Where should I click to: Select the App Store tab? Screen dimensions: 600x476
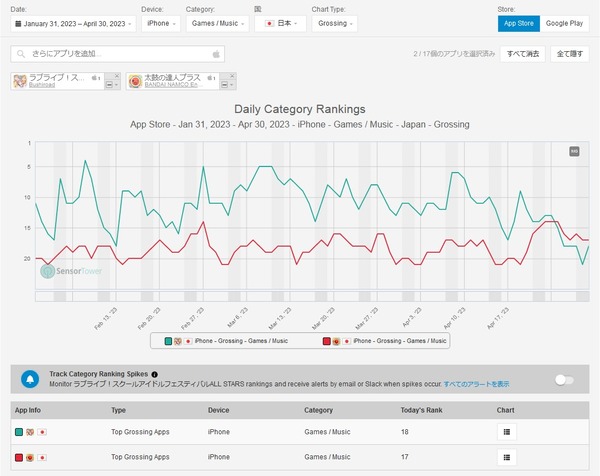(x=518, y=24)
